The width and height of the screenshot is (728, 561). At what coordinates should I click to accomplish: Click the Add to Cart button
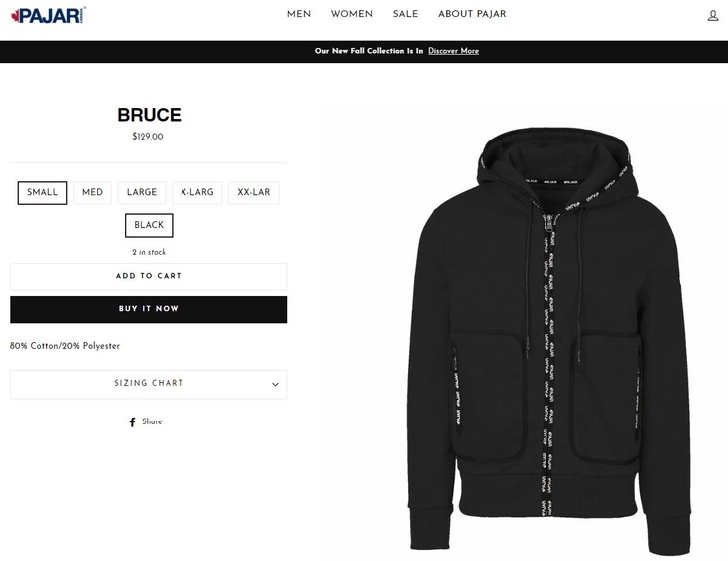point(149,277)
